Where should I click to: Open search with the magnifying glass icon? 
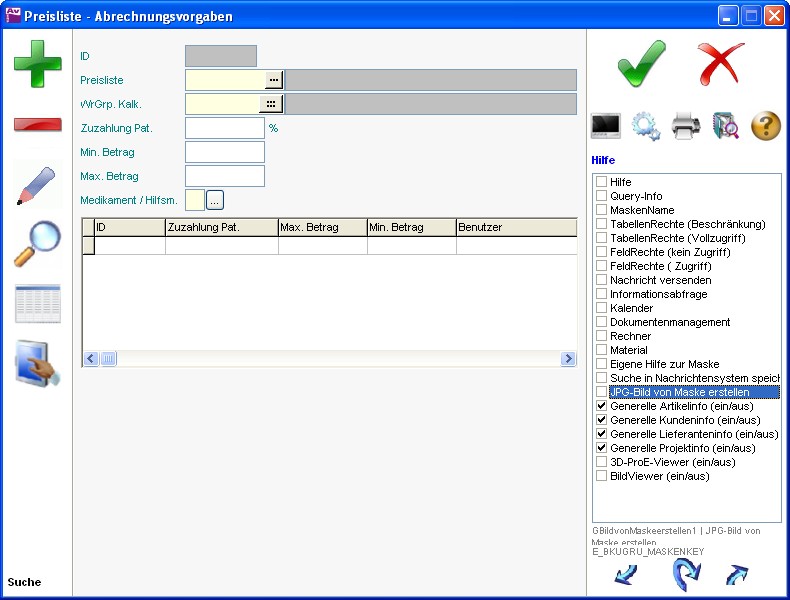tap(37, 244)
